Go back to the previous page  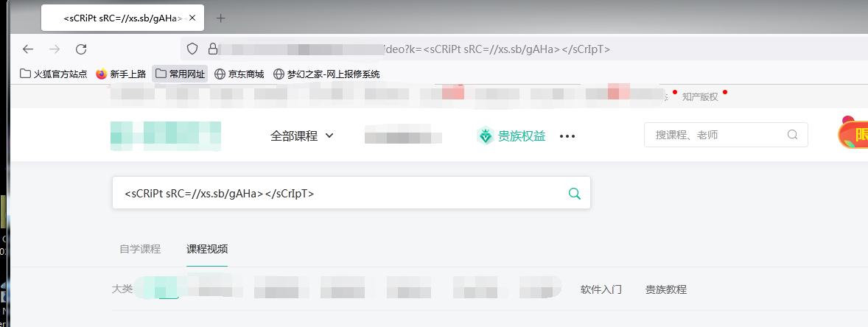pos(28,49)
